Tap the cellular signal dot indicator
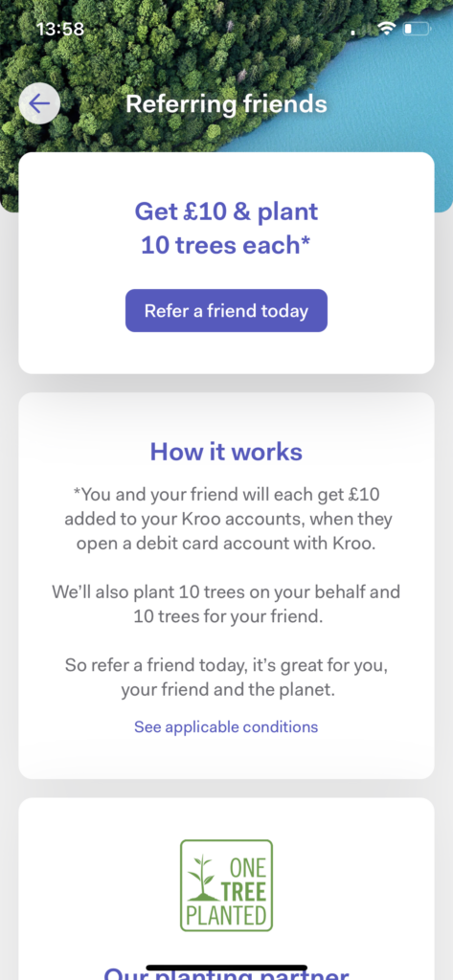Screen dimensions: 453x980 353,32
